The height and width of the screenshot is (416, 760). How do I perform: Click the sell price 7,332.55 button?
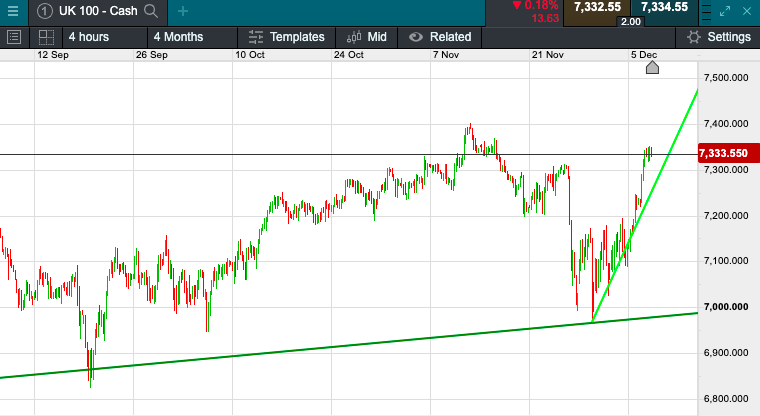point(595,7)
